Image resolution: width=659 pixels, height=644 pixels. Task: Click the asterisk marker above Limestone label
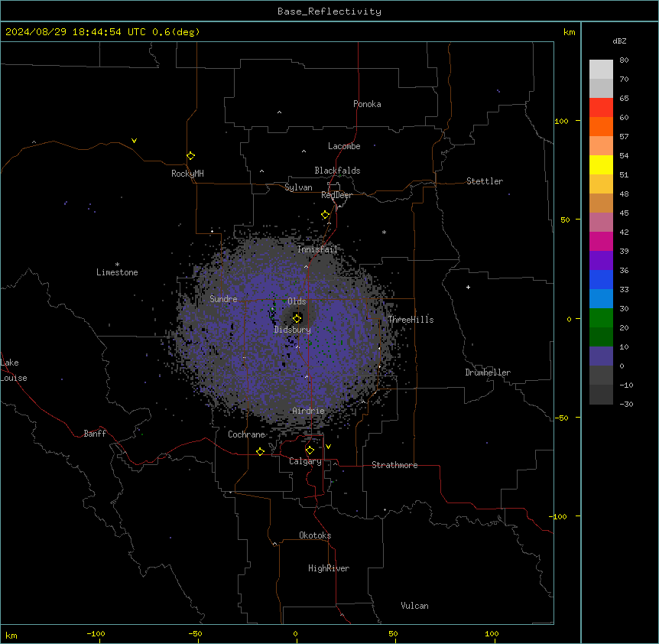coord(117,265)
